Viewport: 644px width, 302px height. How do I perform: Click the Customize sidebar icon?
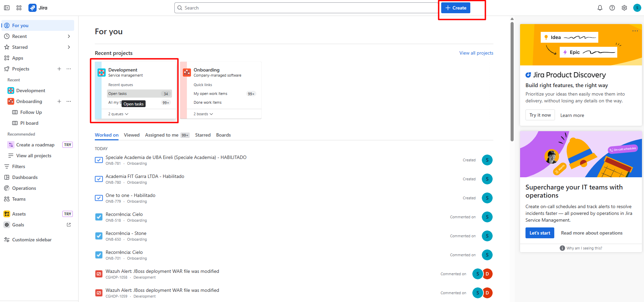(7, 240)
